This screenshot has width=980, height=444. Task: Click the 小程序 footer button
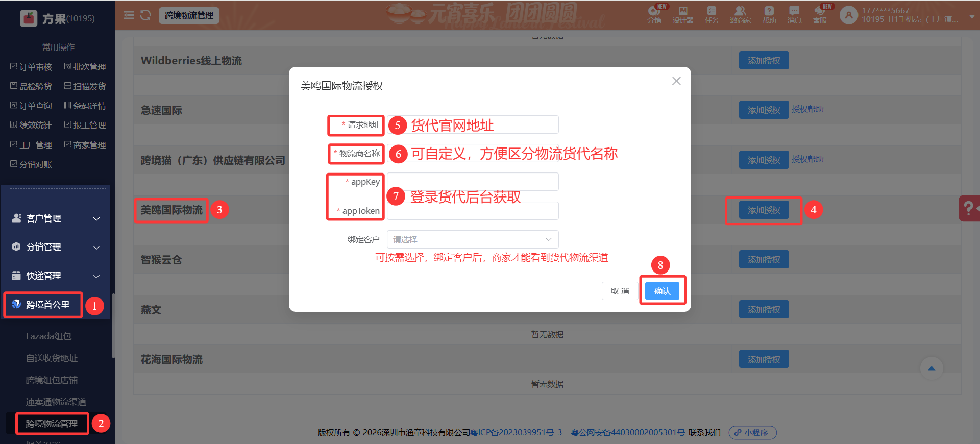click(752, 433)
